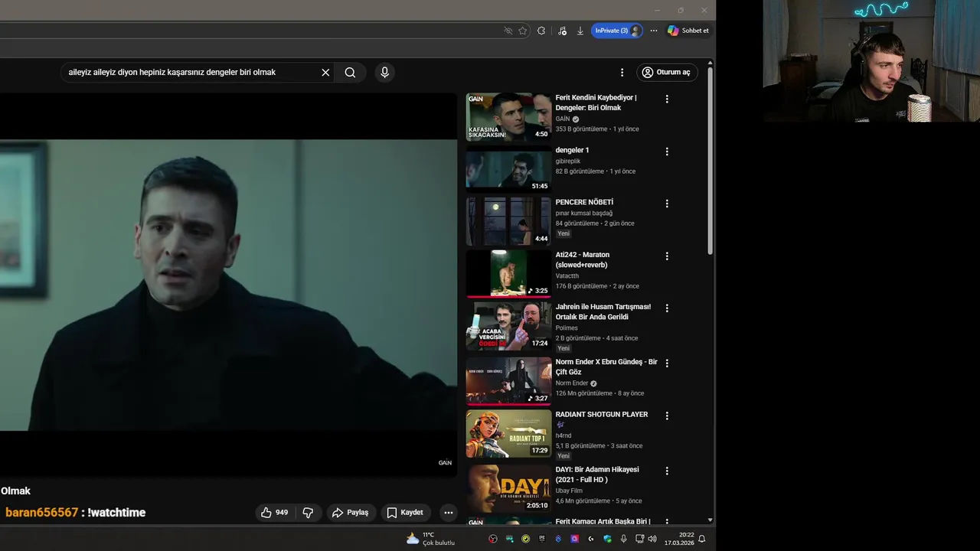This screenshot has width=980, height=551.
Task: Go to the Vatactth channel
Action: coord(567,275)
